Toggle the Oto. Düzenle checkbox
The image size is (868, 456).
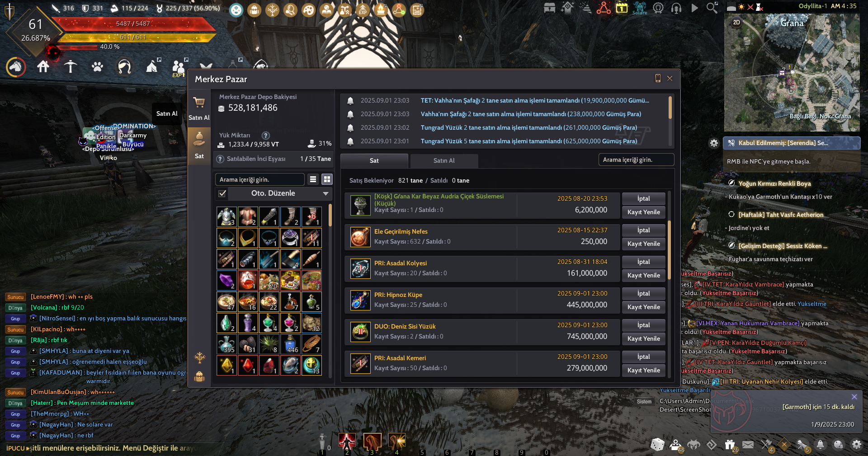pos(222,193)
